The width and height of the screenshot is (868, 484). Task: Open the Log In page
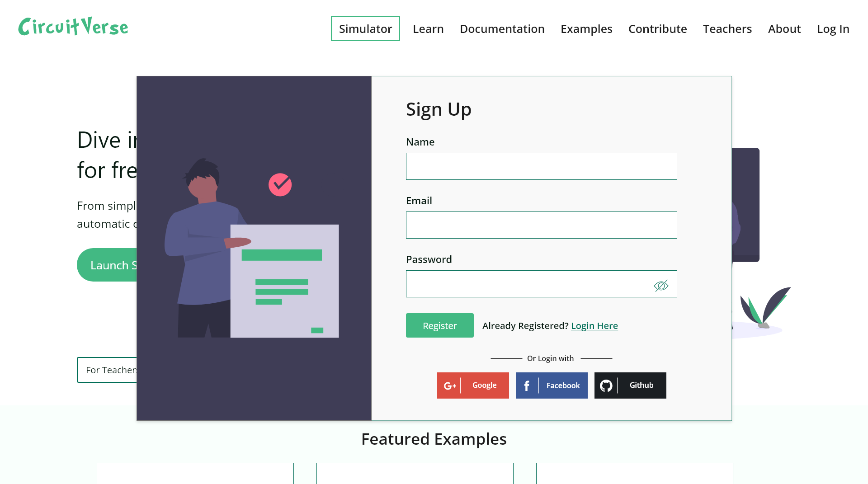832,28
